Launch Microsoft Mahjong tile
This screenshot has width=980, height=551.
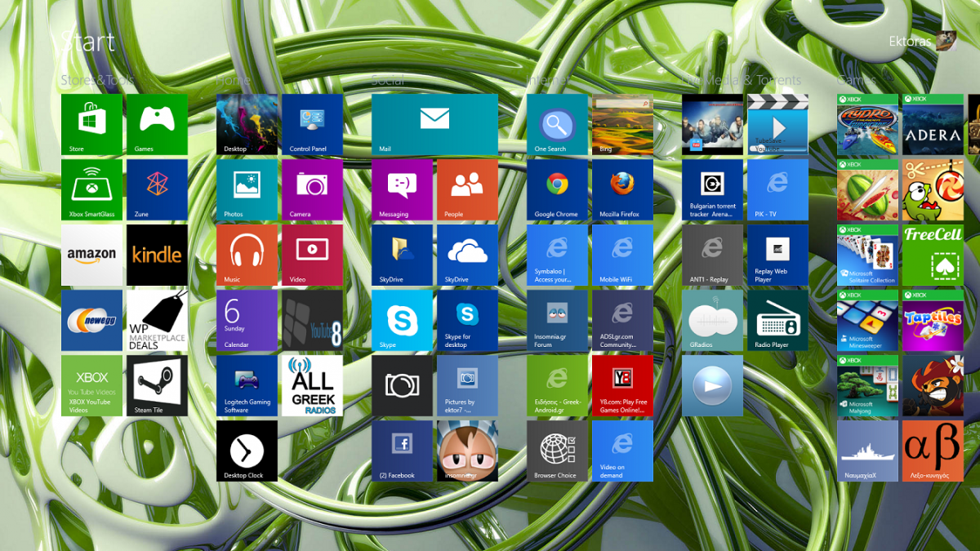(x=867, y=385)
